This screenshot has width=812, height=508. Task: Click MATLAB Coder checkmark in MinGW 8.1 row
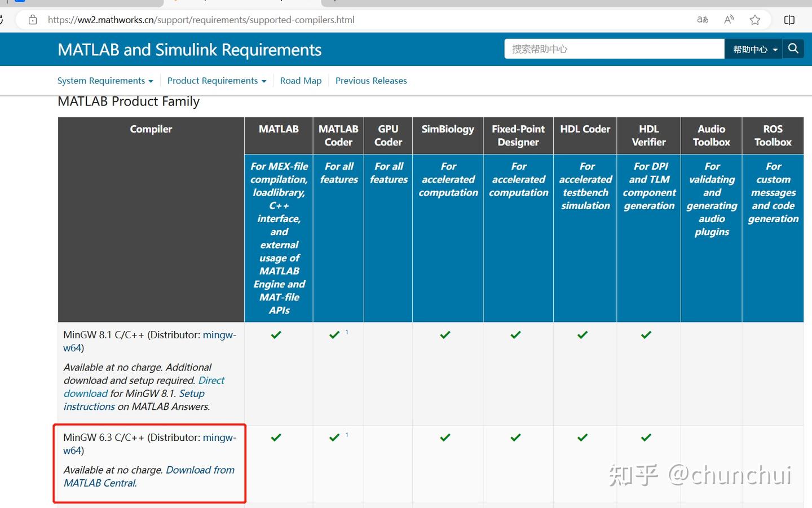(334, 335)
